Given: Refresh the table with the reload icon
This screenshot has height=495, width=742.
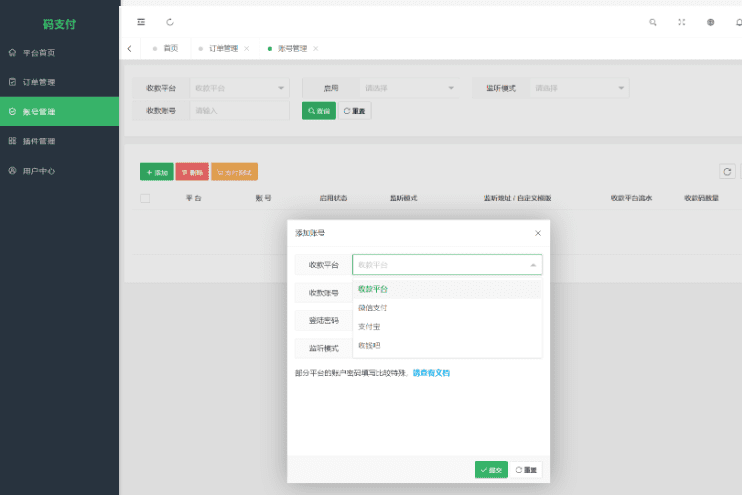Looking at the screenshot, I should click(727, 172).
